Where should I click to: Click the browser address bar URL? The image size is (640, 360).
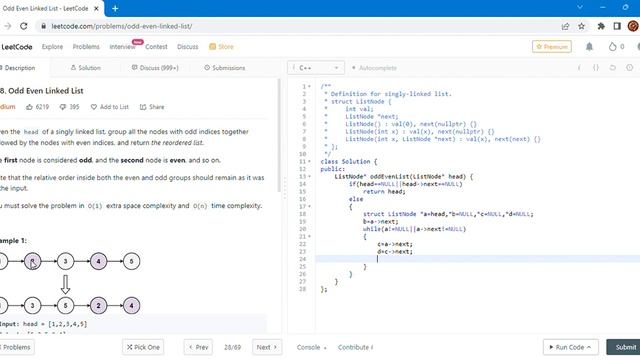pyautogui.click(x=122, y=26)
